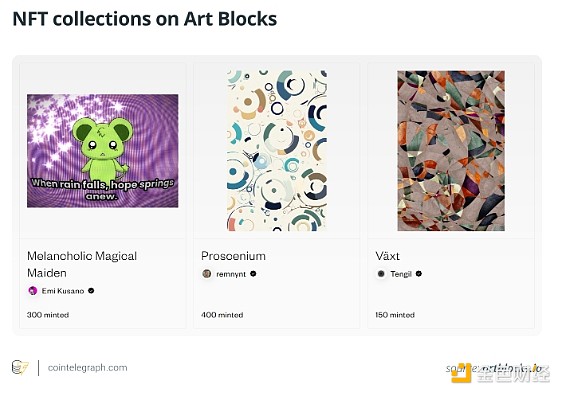The width and height of the screenshot is (561, 394).
Task: Click the '400 minted' label
Action: [222, 315]
